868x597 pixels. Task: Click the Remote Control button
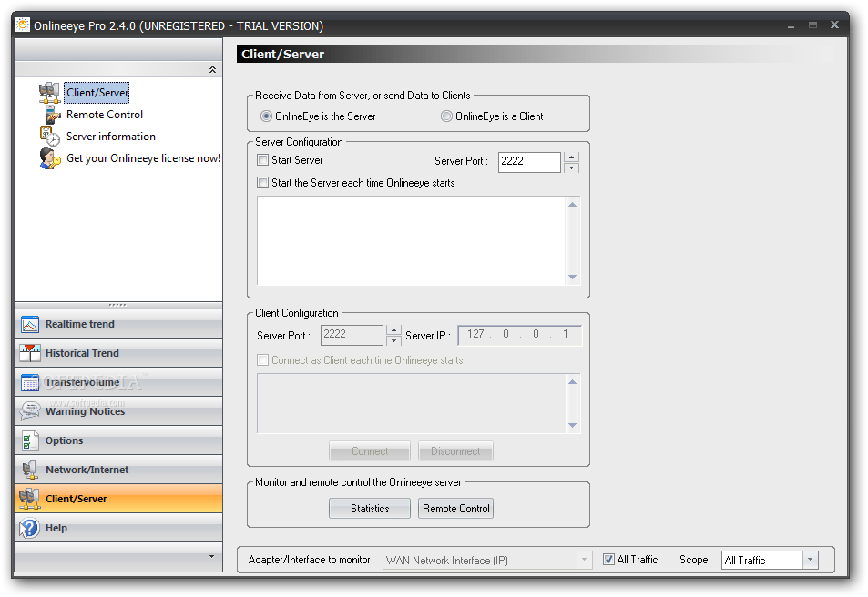[x=455, y=509]
